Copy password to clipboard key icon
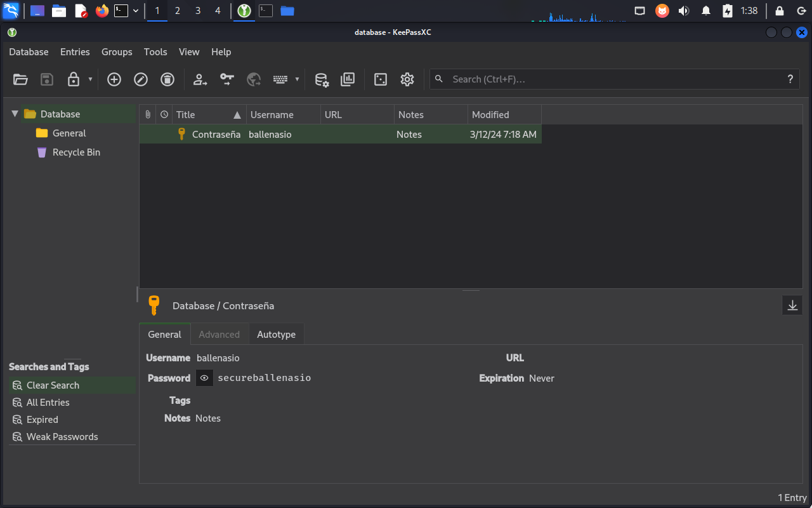The image size is (812, 508). tap(227, 79)
